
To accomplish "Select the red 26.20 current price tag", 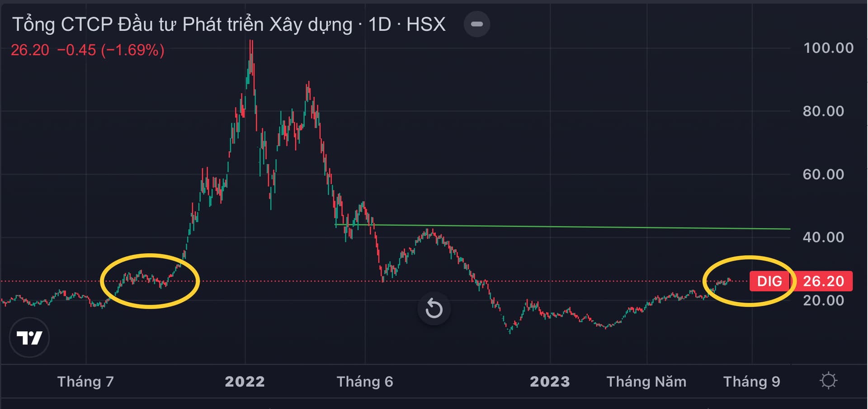I will (x=823, y=281).
